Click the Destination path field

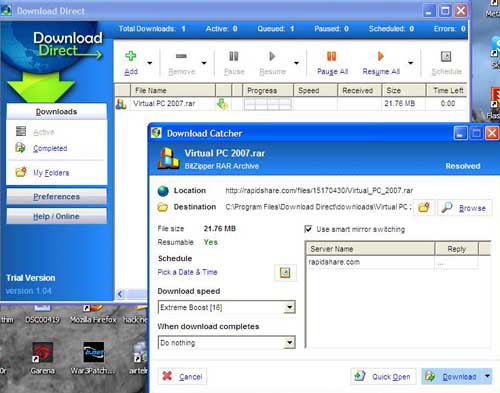click(318, 207)
